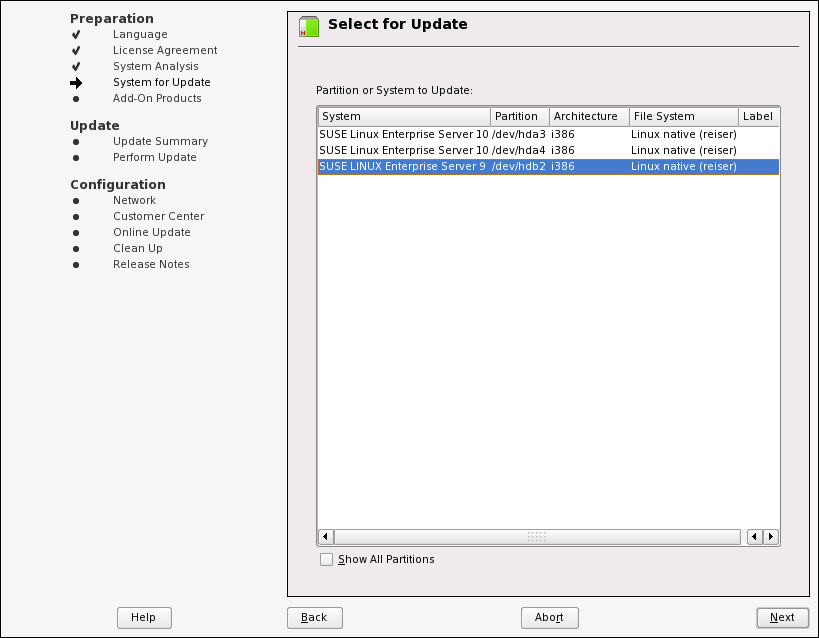Click the Network configuration step
The height and width of the screenshot is (638, 819).
click(134, 201)
